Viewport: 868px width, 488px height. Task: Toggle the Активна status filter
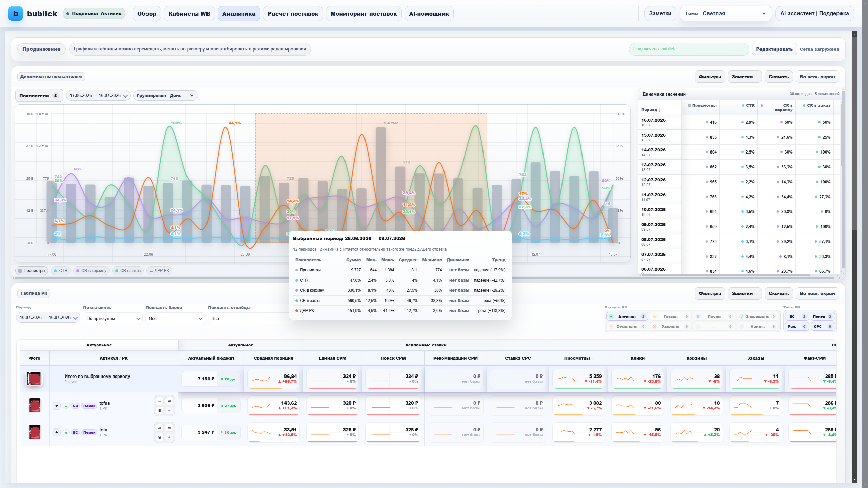[627, 317]
